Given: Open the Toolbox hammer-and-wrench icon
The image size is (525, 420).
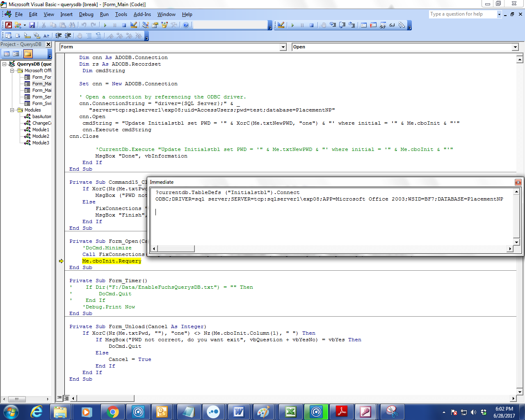Looking at the screenshot, I should coord(174,25).
